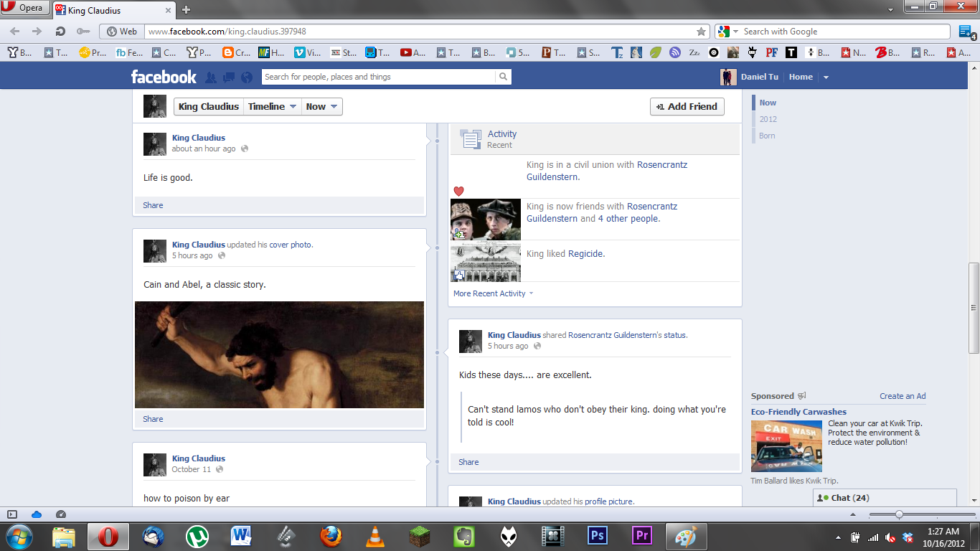Click the Add Friend button

coord(687,106)
